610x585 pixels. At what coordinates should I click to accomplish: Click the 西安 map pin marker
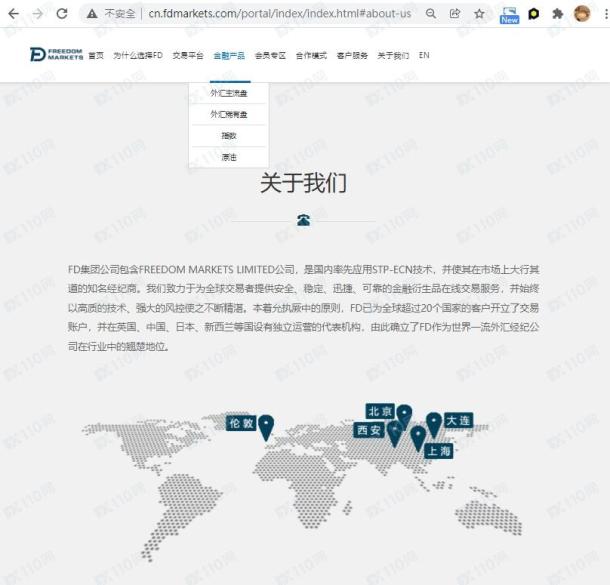[x=394, y=434]
